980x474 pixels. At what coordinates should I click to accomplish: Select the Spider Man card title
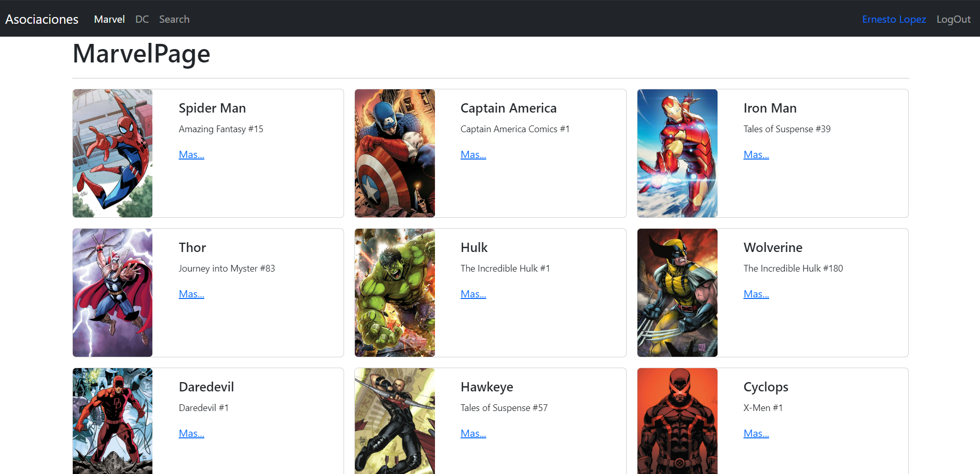[x=212, y=108]
